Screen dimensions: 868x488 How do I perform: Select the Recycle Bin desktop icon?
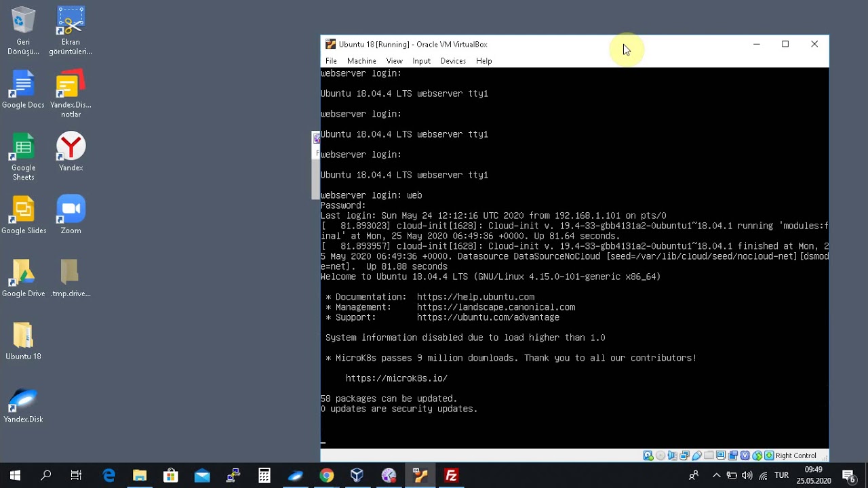coord(23,31)
